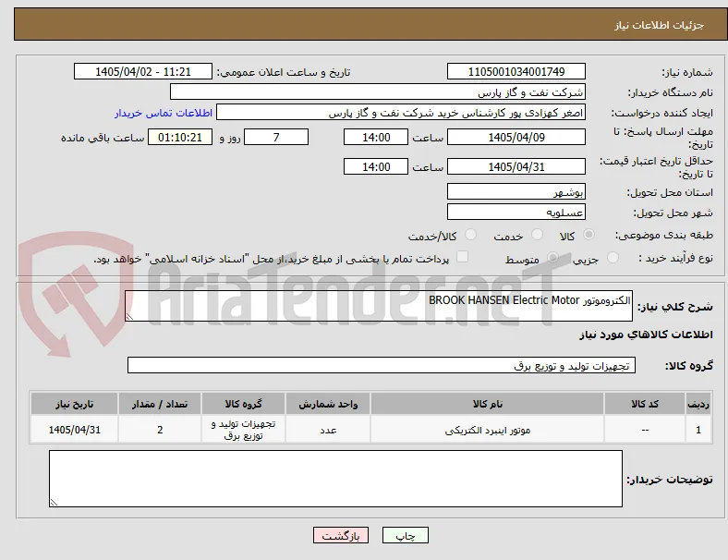This screenshot has height=560, width=728.
Task: Select the کالا radio button
Action: point(588,235)
